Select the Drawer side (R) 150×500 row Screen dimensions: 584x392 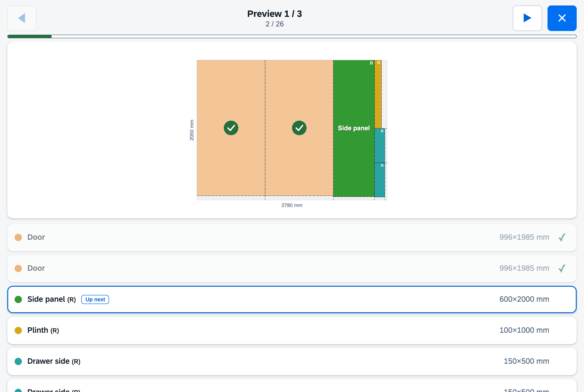coord(292,361)
